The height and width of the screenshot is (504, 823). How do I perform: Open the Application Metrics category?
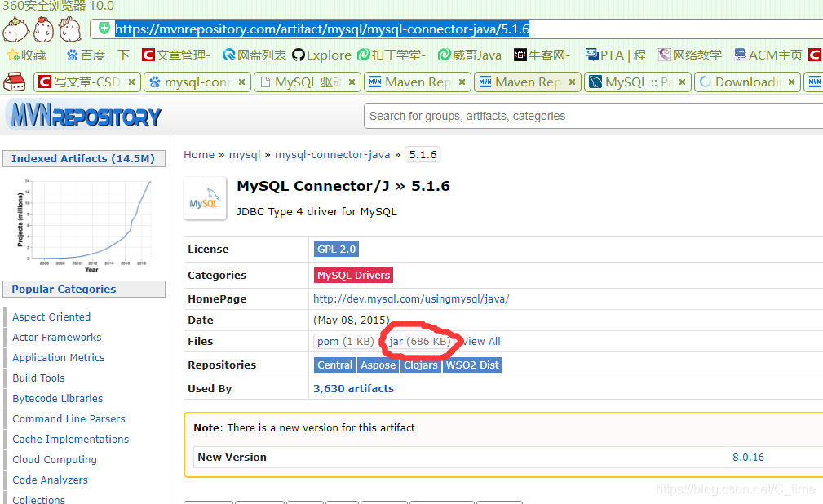point(58,357)
